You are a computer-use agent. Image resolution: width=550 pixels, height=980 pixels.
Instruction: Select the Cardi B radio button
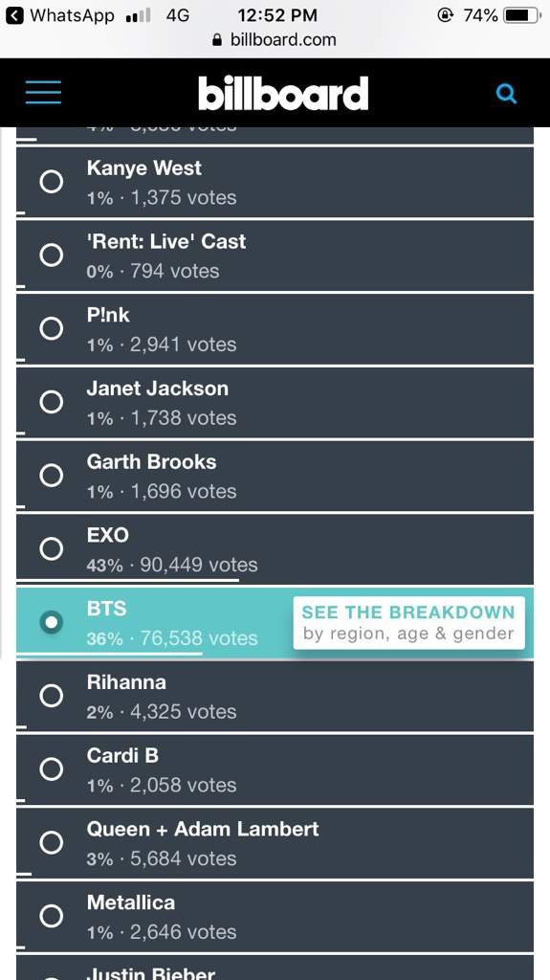[52, 769]
